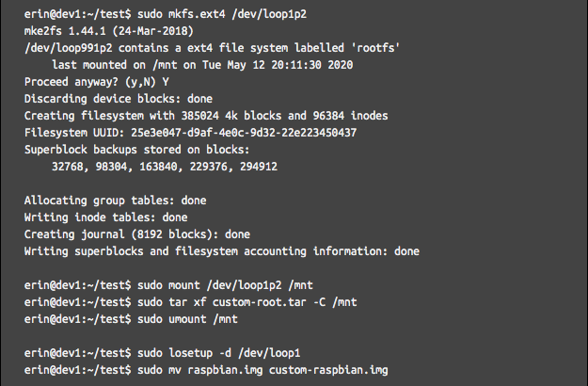Click the Creating journal (8192 blocks) line
The image size is (588, 386).
click(x=137, y=234)
